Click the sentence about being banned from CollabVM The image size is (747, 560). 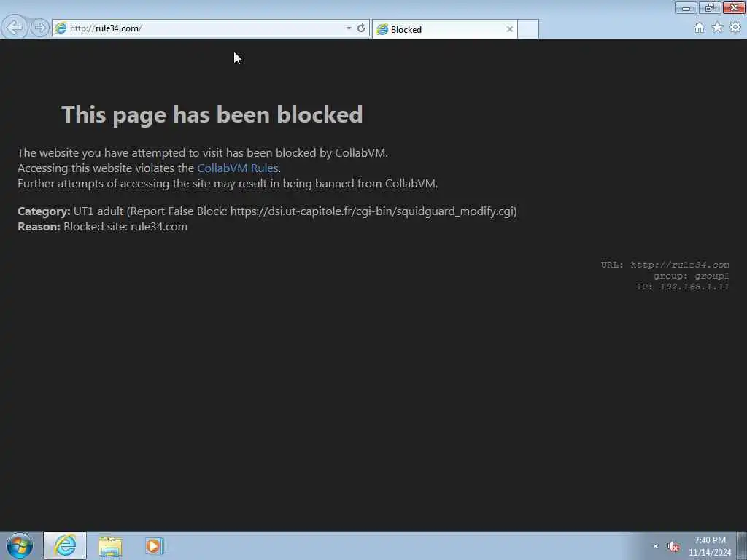click(x=228, y=183)
